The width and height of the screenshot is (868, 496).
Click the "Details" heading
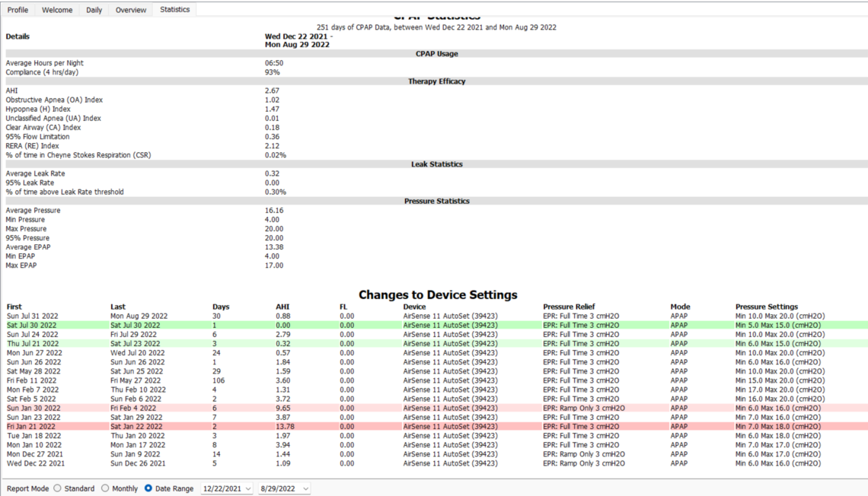coord(18,37)
